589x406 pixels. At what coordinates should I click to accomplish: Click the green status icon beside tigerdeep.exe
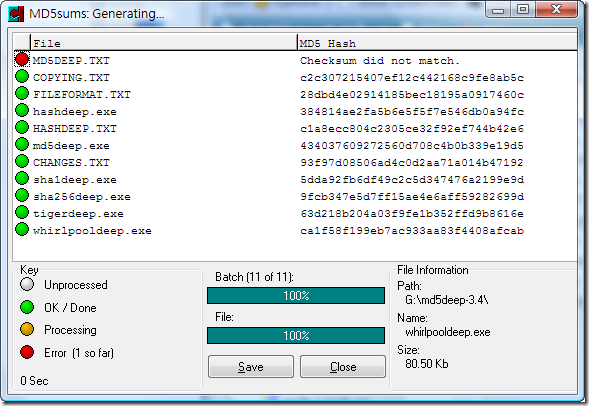(22, 212)
